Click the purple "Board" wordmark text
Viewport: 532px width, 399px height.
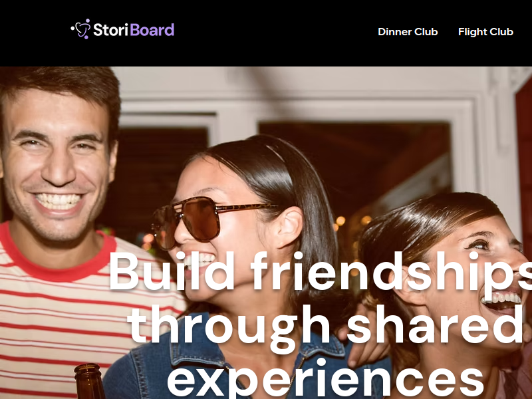point(152,30)
